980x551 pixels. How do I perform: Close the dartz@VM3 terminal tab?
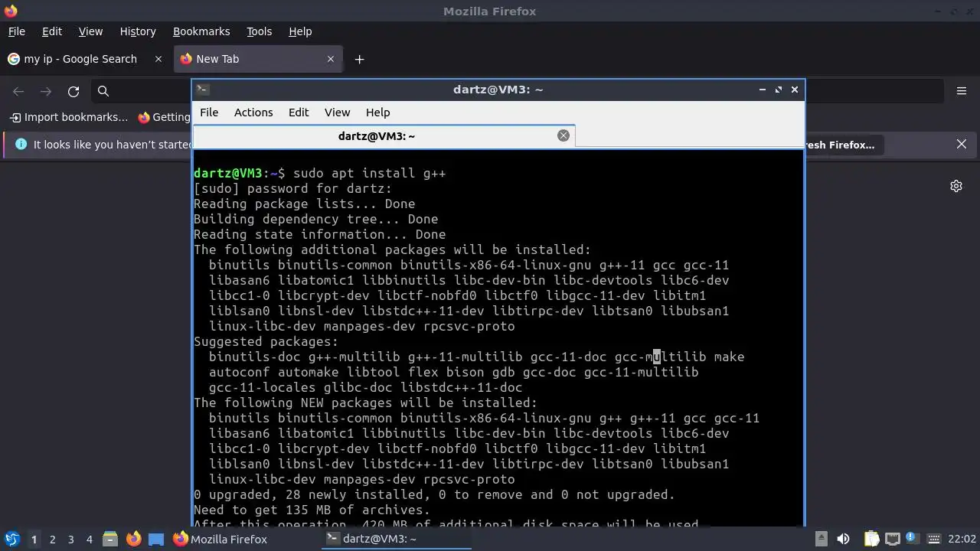tap(563, 135)
